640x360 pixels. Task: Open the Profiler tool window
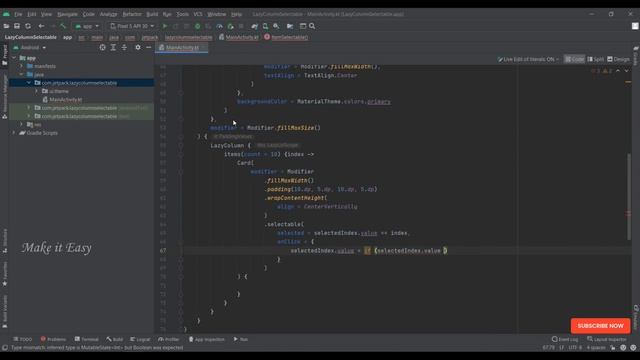(x=169, y=339)
